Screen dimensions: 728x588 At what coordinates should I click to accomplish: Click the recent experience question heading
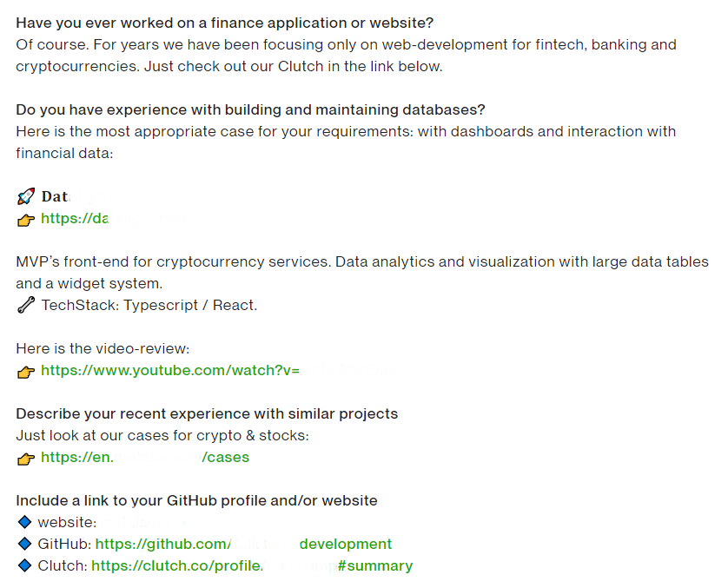click(207, 413)
